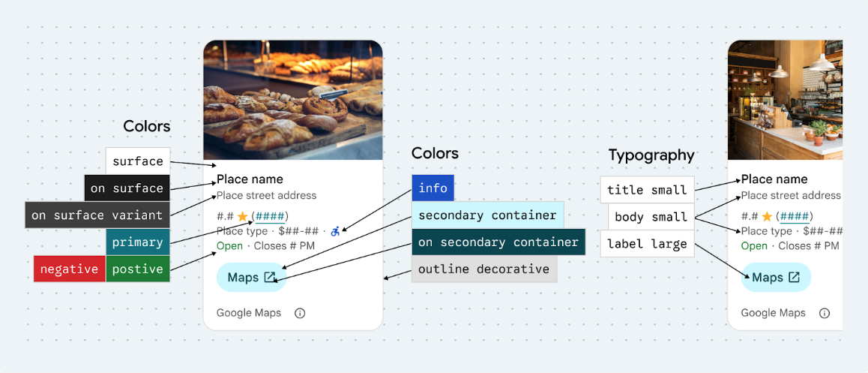Click the wheelchair accessibility icon
Viewport: 868px width, 373px height.
(x=335, y=231)
